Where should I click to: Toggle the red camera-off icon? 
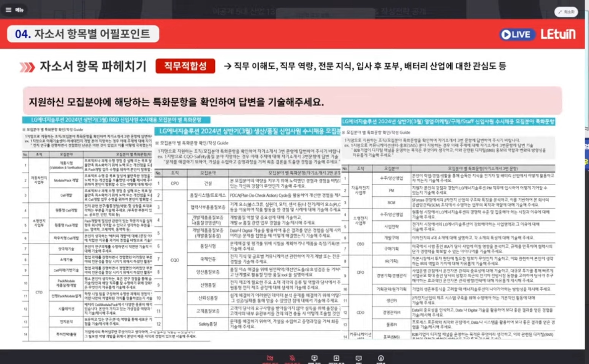[270, 358]
